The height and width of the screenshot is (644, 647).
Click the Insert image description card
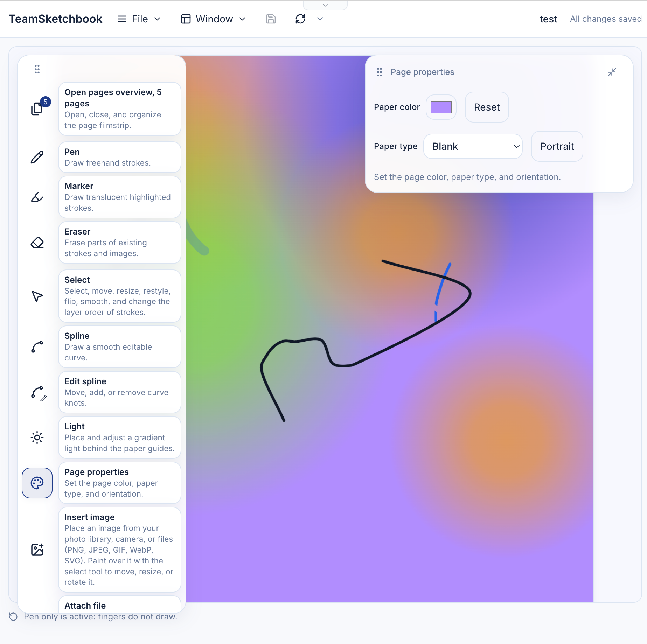tap(120, 550)
